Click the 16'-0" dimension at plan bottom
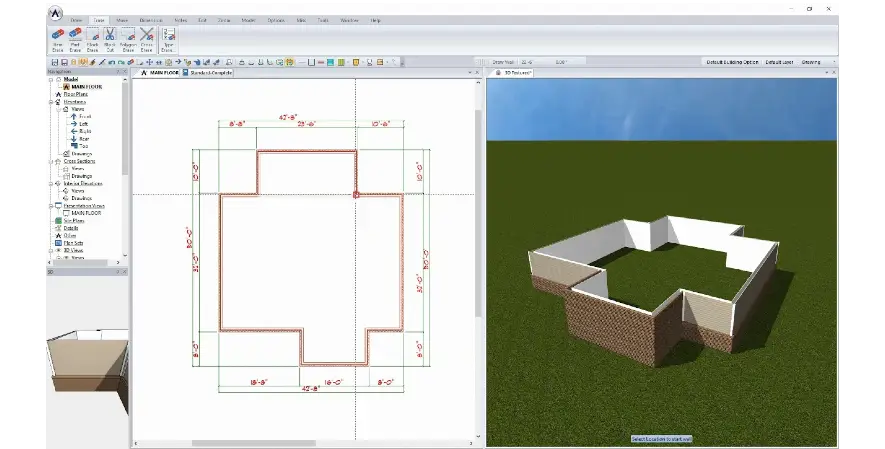 tap(333, 382)
